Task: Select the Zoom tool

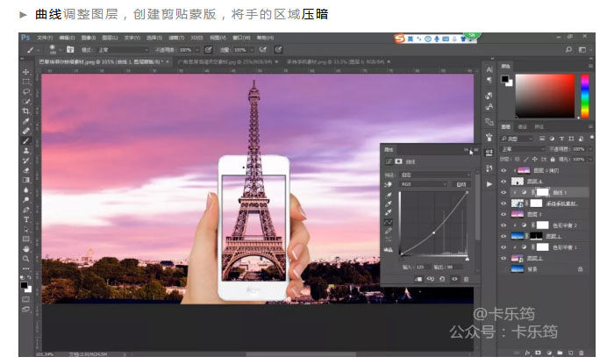Action: (26, 259)
